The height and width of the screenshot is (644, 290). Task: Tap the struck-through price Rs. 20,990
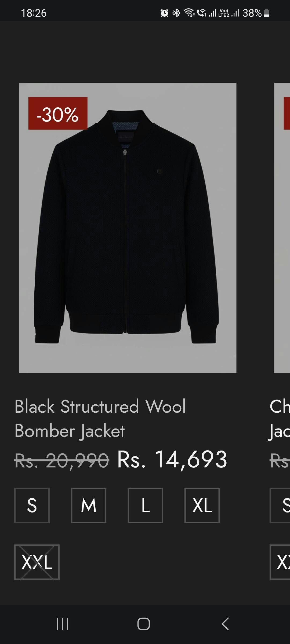coord(62,460)
